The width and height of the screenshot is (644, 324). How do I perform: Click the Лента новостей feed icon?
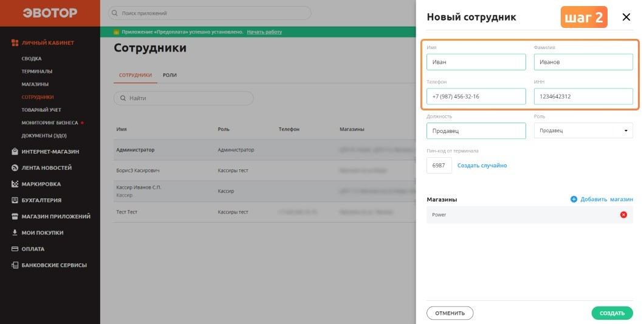tap(15, 167)
